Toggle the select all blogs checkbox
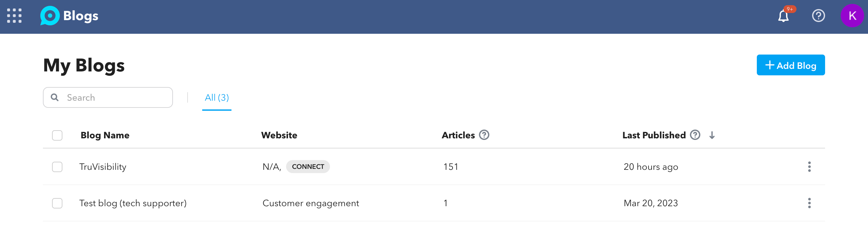Screen dimensions: 868x226 point(57,135)
